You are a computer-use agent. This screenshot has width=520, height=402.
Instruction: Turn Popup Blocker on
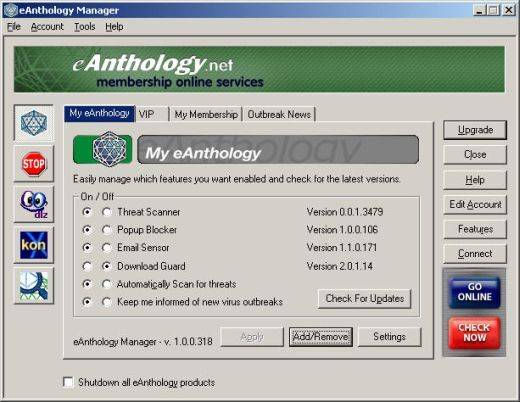87,230
